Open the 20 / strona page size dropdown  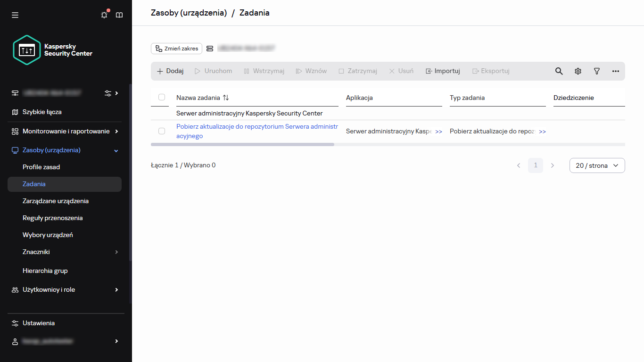coord(597,165)
